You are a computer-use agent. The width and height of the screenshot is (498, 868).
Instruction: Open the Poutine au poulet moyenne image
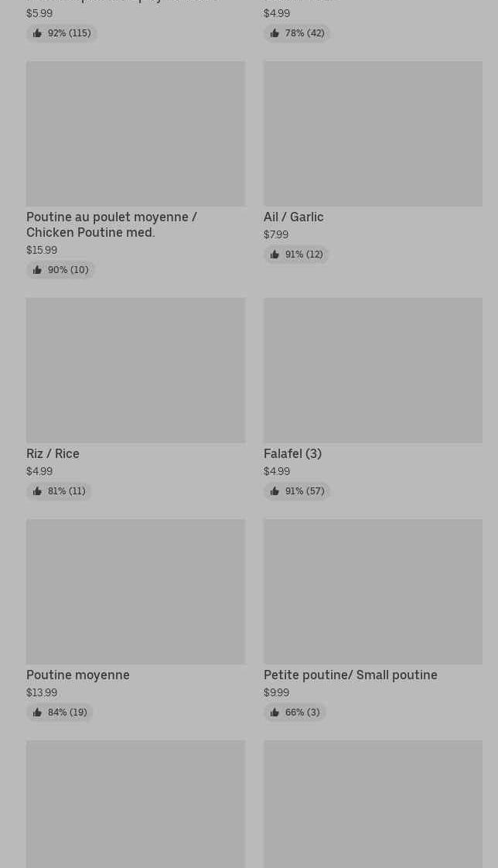click(x=135, y=134)
